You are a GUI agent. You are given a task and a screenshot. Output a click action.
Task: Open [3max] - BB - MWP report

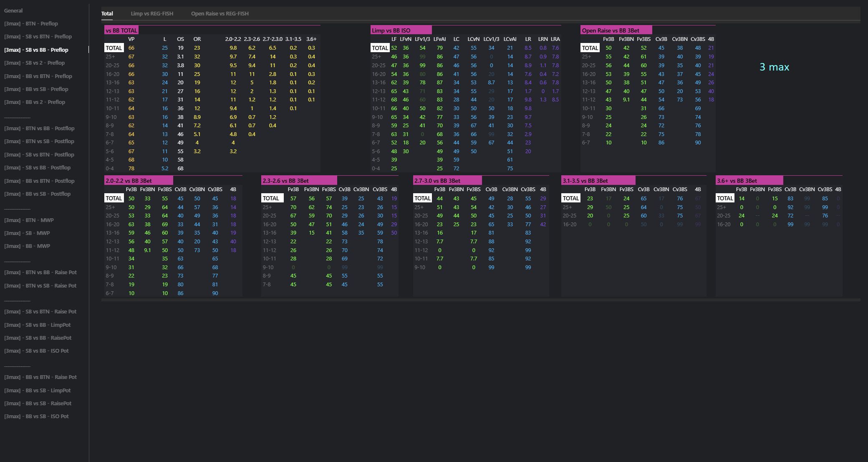(27, 246)
